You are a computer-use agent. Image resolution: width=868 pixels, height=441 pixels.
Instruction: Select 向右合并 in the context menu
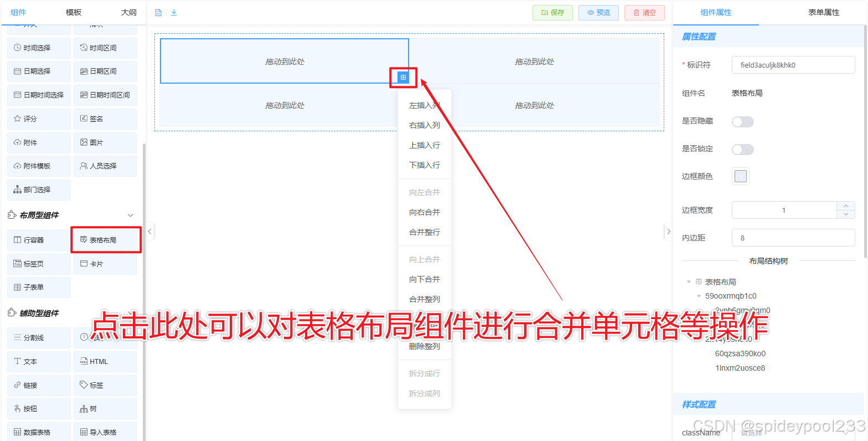(425, 212)
